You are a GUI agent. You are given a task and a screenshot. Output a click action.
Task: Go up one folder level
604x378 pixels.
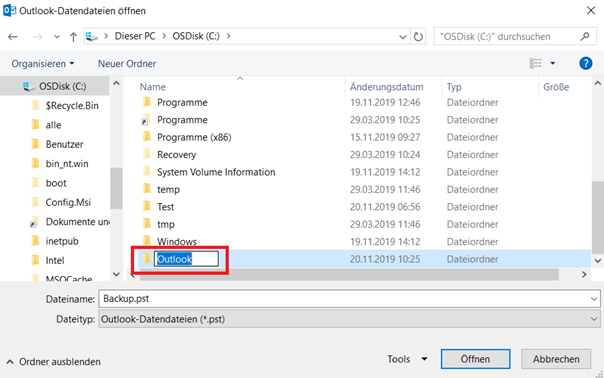[73, 37]
